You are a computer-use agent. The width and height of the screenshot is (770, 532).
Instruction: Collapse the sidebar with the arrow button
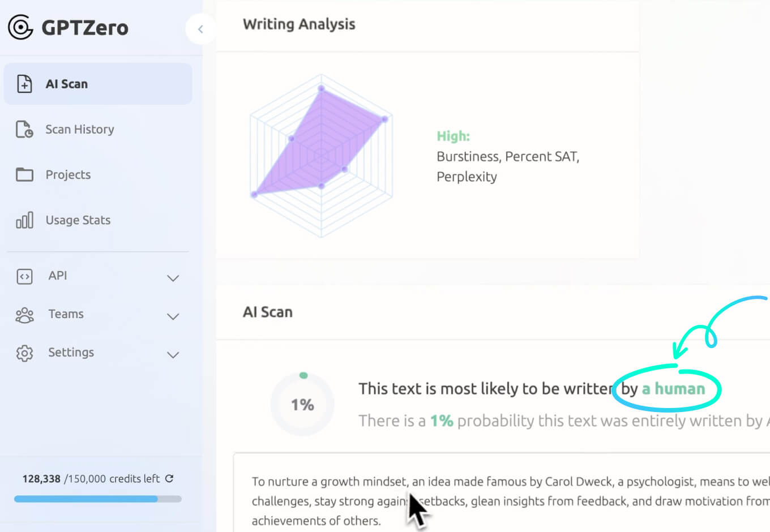[x=200, y=29]
